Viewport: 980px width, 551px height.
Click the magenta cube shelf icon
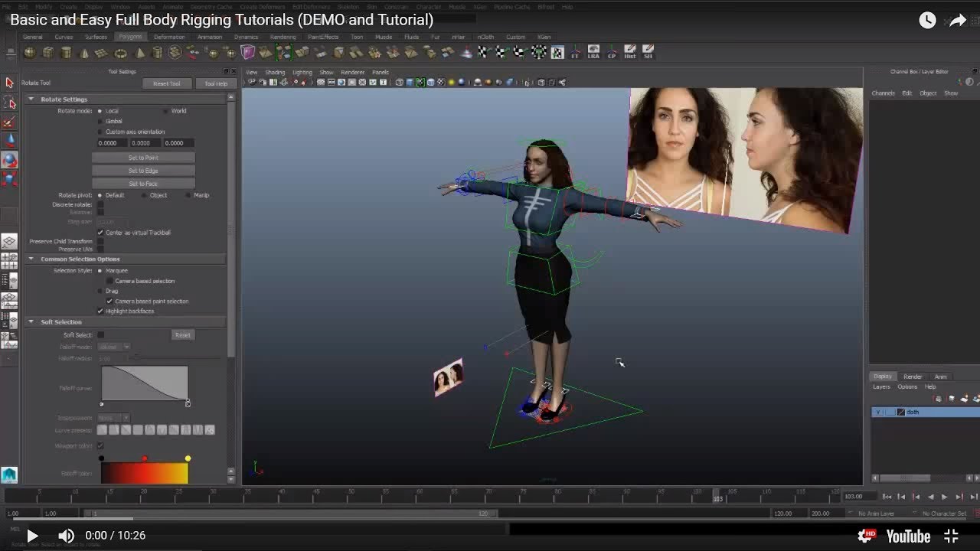pos(247,52)
